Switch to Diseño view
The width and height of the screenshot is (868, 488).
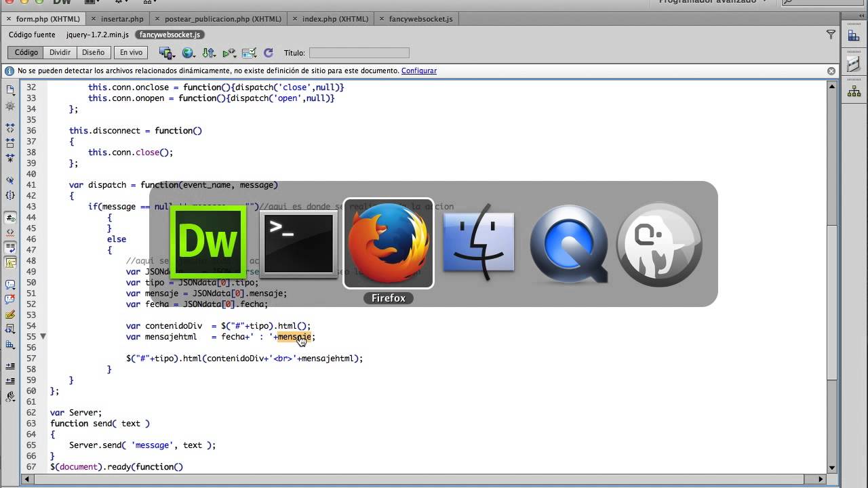pyautogui.click(x=93, y=52)
